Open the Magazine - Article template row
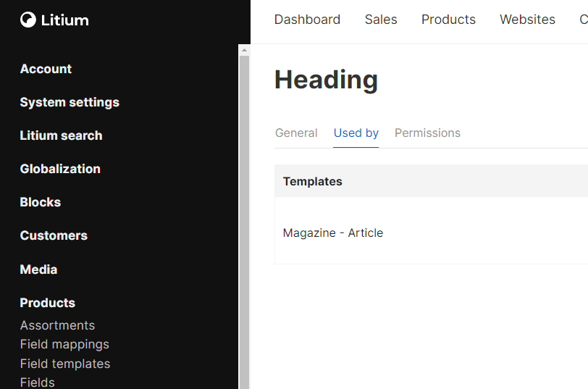The image size is (588, 389). point(333,233)
